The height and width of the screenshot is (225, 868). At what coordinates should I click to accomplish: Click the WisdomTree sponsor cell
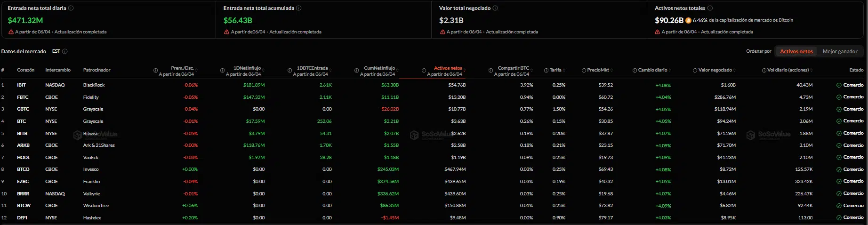pos(96,206)
